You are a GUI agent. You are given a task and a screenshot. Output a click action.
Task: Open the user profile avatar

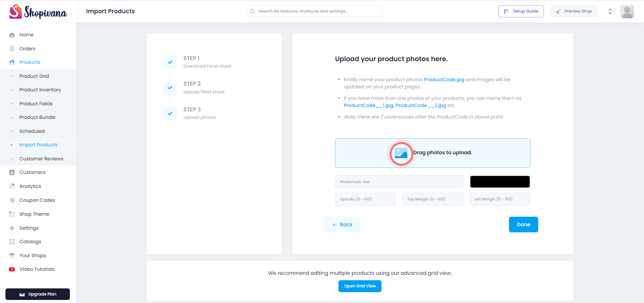(x=627, y=12)
